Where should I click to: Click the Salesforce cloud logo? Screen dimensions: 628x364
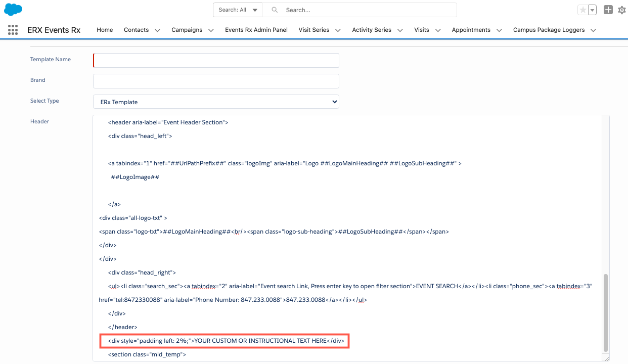click(13, 10)
